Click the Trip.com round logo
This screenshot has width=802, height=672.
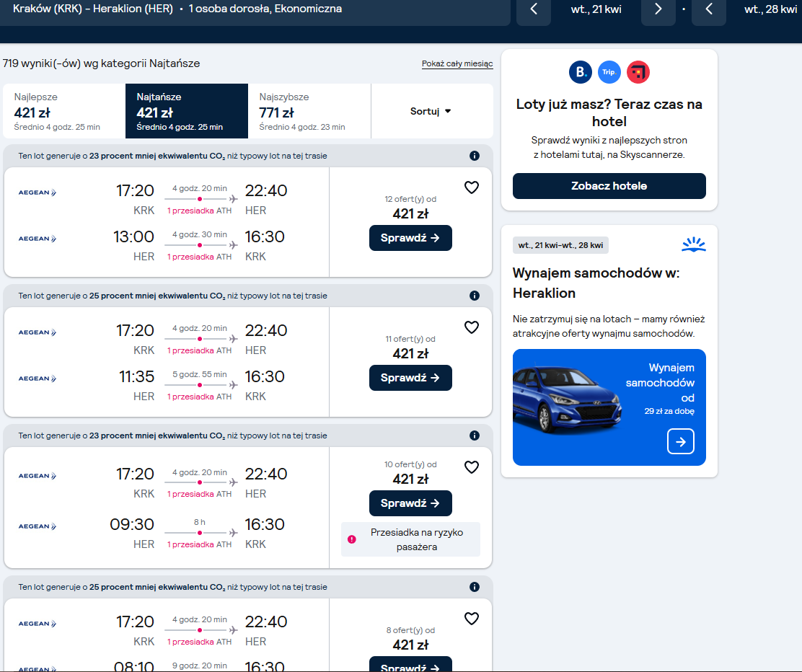[609, 72]
